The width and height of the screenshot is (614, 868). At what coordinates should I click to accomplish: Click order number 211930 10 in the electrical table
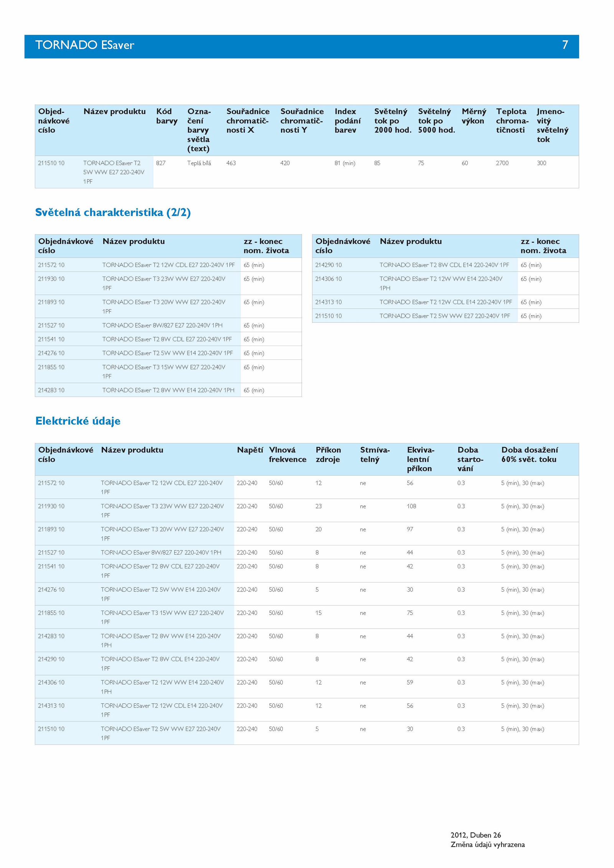[51, 506]
